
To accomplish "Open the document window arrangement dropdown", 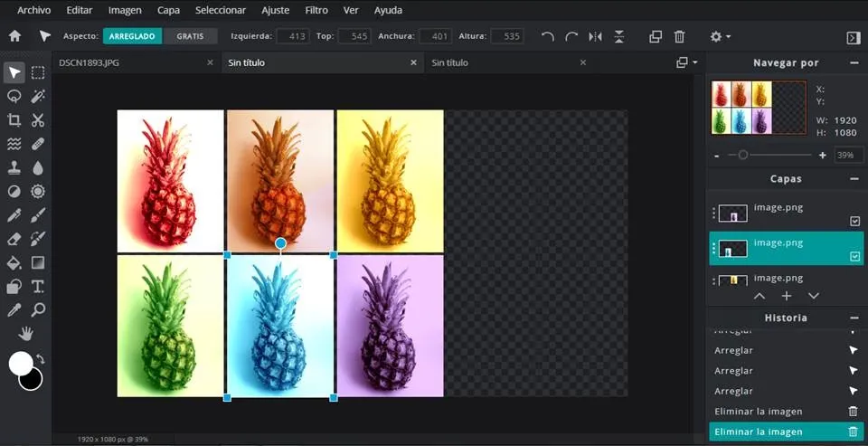I will [687, 62].
